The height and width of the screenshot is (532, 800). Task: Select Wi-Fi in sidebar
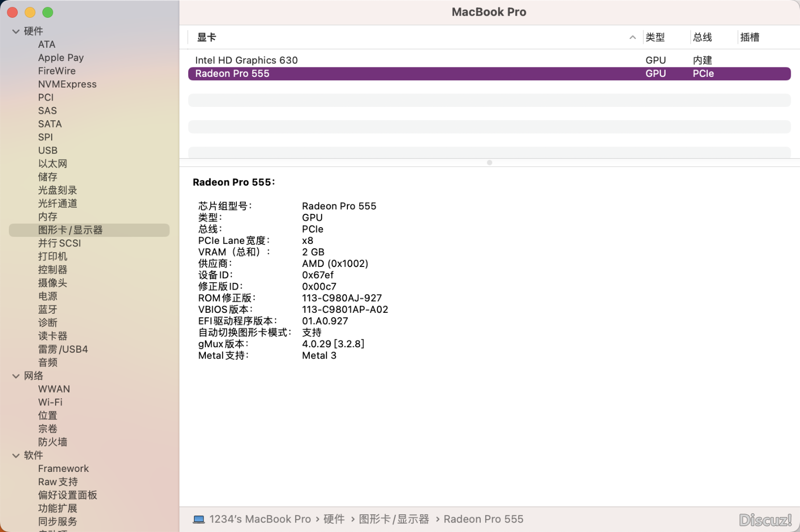tap(50, 402)
